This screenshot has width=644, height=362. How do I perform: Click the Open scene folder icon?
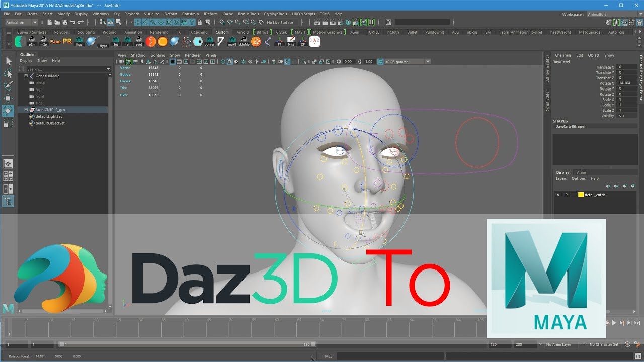pyautogui.click(x=57, y=22)
